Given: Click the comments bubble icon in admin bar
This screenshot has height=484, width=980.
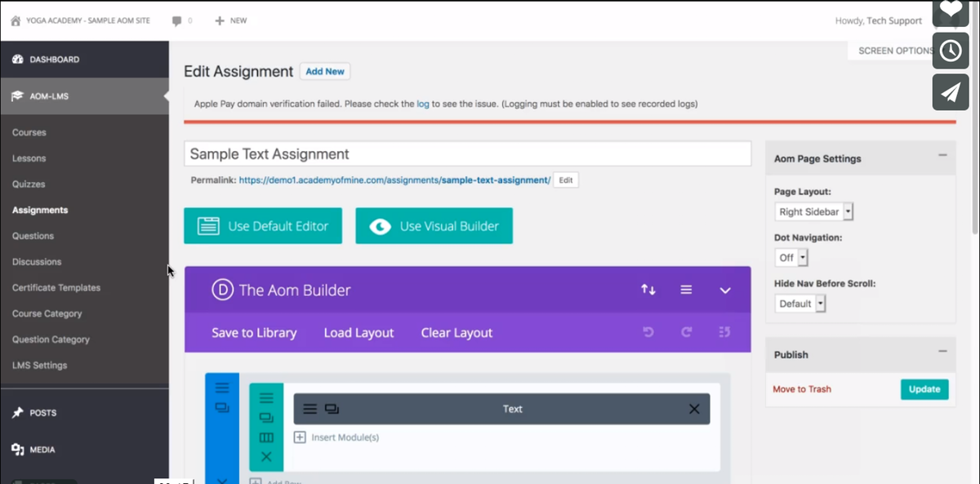Looking at the screenshot, I should click(x=177, y=20).
